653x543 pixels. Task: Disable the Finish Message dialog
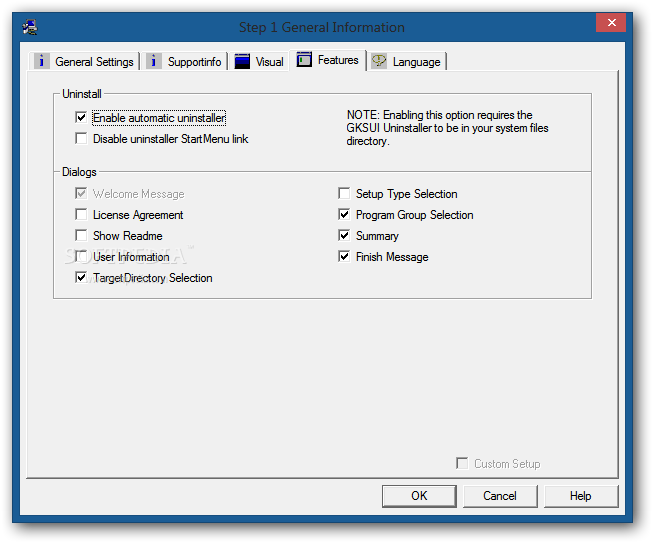pyautogui.click(x=344, y=257)
